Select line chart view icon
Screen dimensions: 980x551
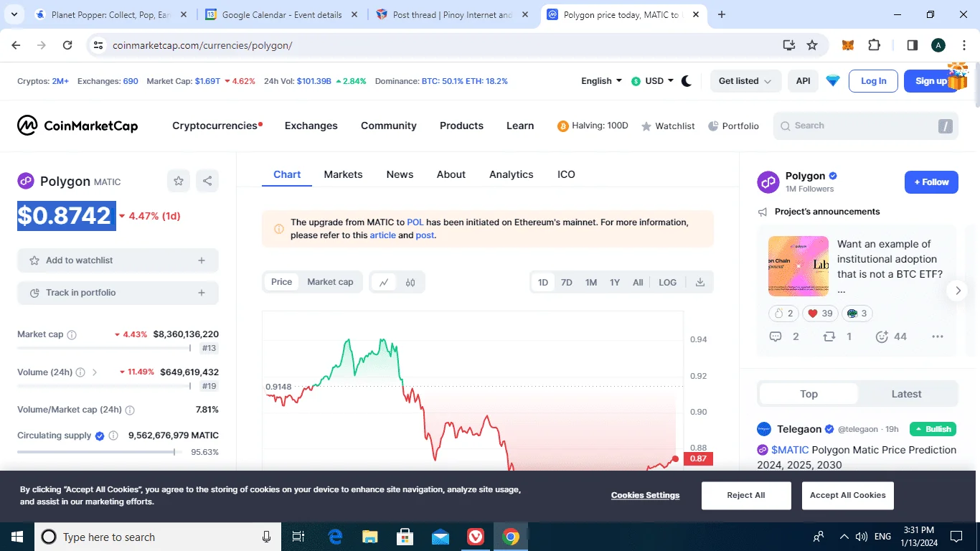[x=384, y=282]
